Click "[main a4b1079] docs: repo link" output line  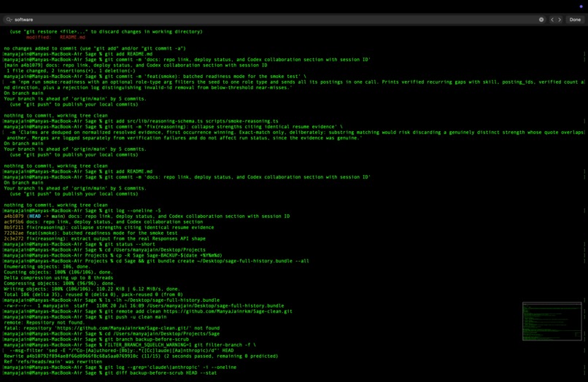tap(136, 65)
